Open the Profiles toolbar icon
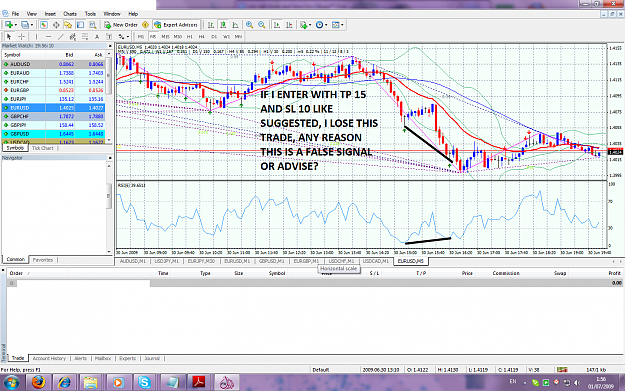625x391 pixels. click(25, 25)
